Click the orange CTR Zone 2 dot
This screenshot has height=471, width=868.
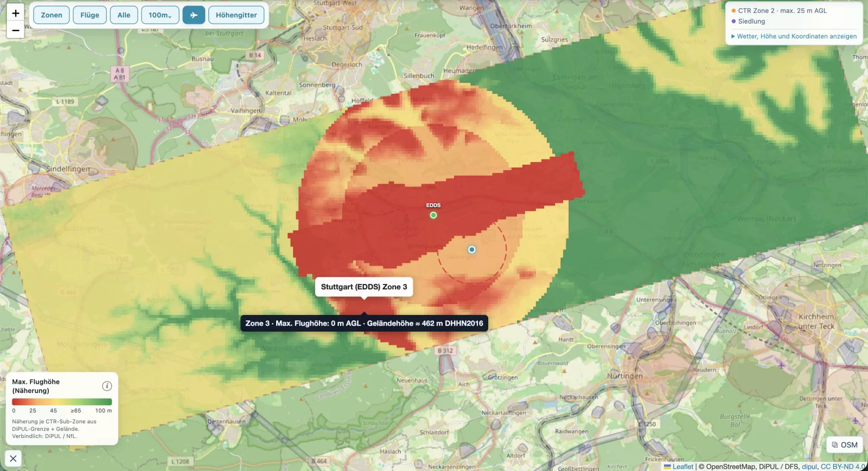[733, 11]
